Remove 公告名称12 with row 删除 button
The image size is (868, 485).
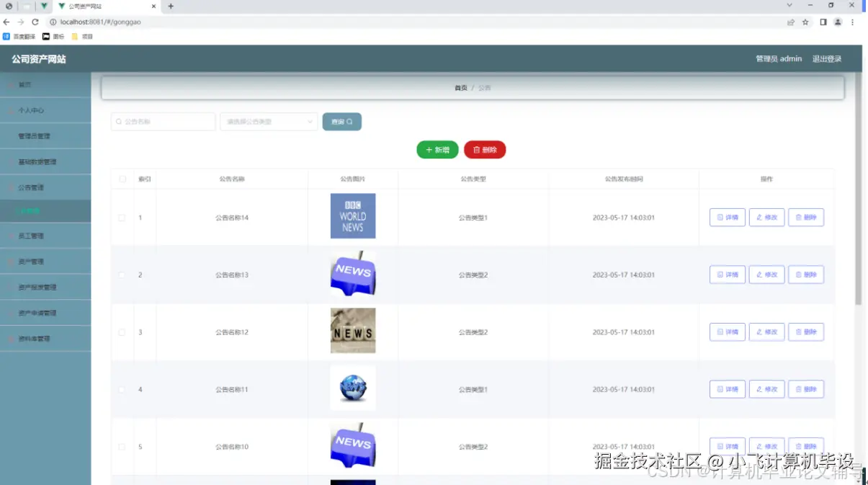(806, 332)
